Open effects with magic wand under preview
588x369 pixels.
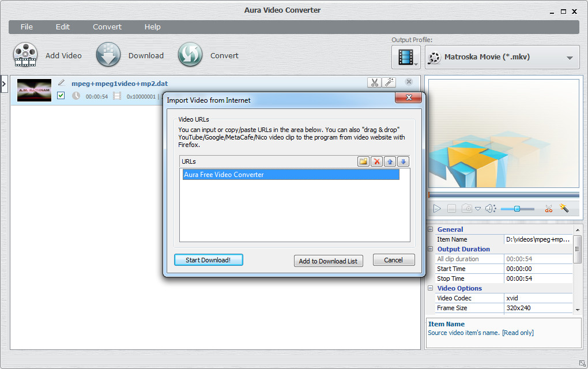pos(564,209)
